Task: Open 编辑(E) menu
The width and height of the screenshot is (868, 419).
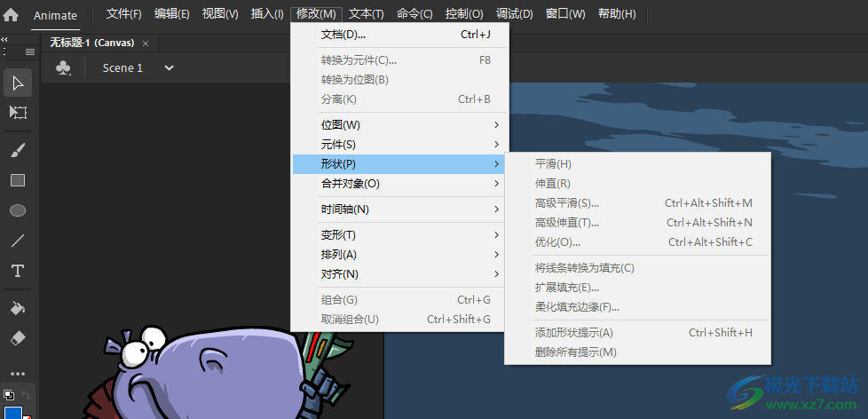Action: point(171,14)
